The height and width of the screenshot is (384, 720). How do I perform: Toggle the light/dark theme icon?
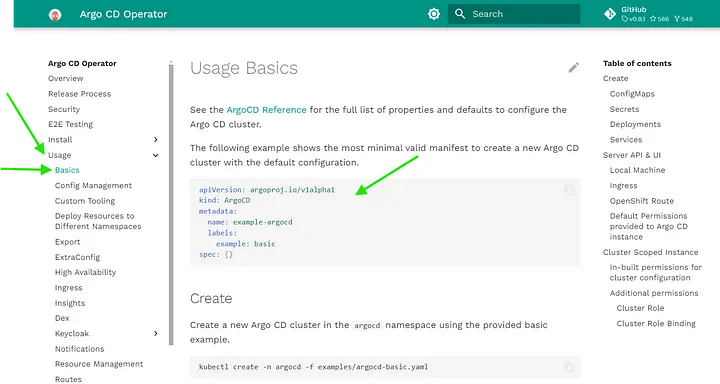click(x=433, y=14)
